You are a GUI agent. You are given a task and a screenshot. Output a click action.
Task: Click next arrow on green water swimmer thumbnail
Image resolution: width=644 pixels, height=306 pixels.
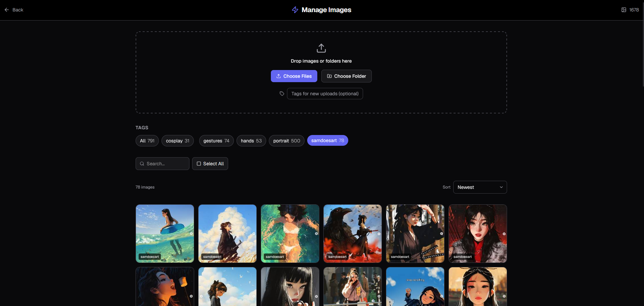(x=316, y=234)
